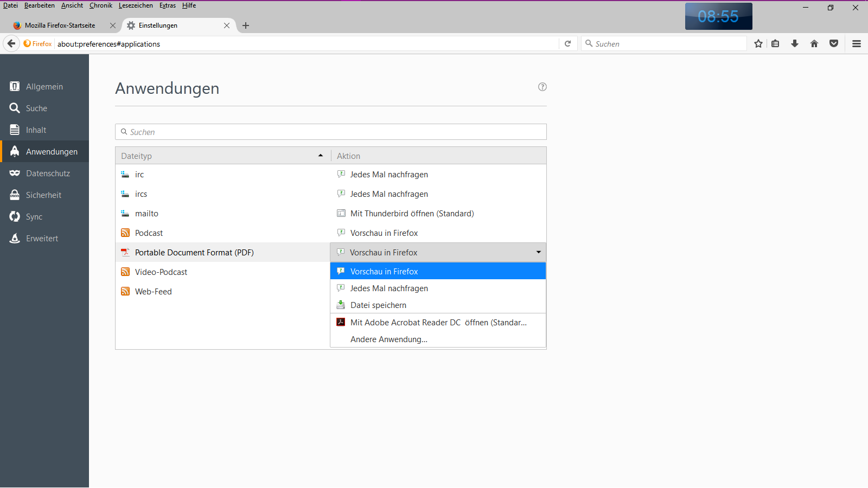Reload the page with refresh icon
This screenshot has height=488, width=868.
coord(567,44)
